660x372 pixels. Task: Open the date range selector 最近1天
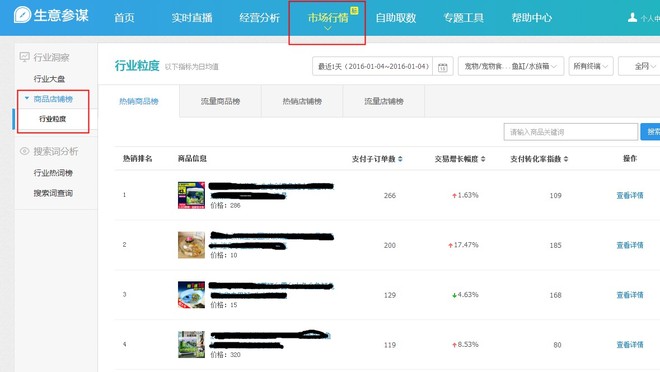tap(373, 66)
